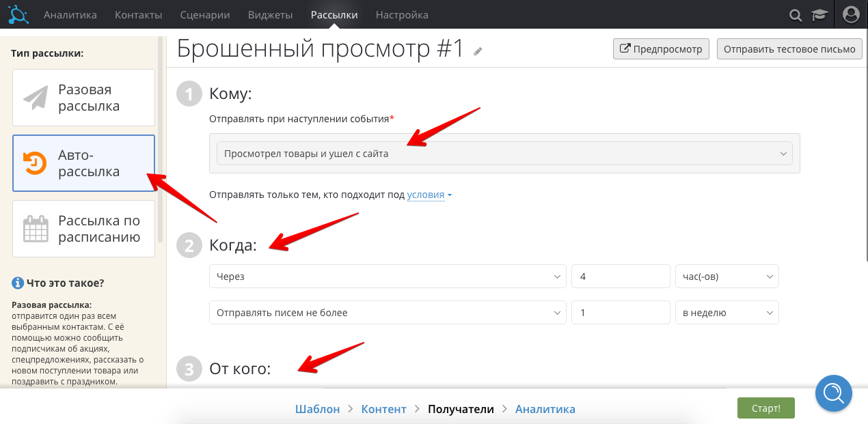868x424 pixels.
Task: Select Получатели step in breadcrumb
Action: pyautogui.click(x=461, y=409)
